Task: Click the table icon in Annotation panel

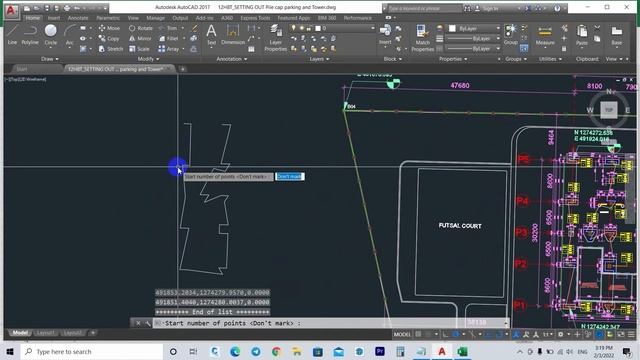Action: coord(251,49)
